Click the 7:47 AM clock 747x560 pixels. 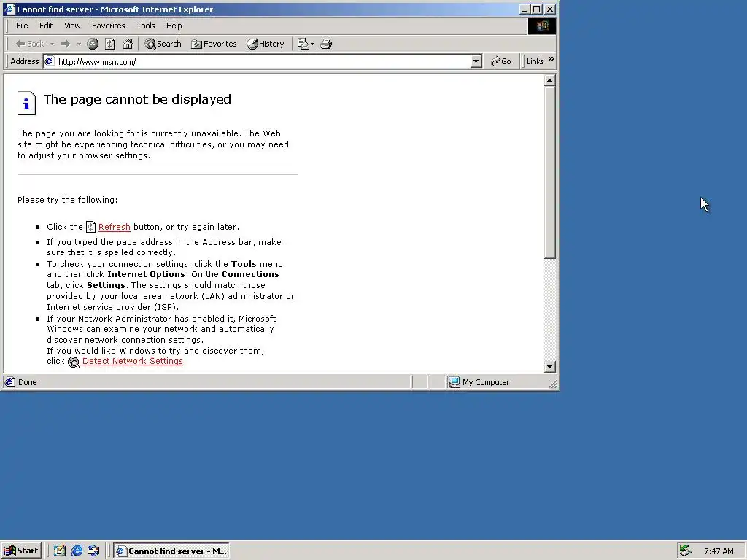coord(719,551)
